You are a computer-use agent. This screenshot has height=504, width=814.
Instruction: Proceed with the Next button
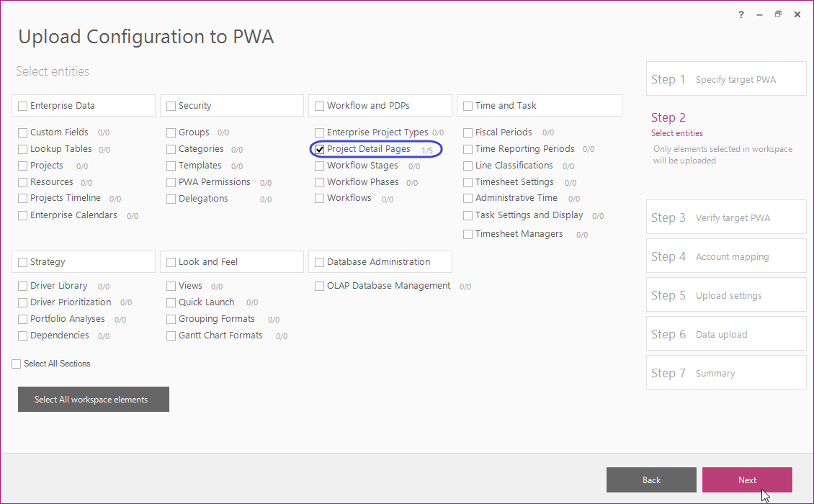[x=747, y=480]
